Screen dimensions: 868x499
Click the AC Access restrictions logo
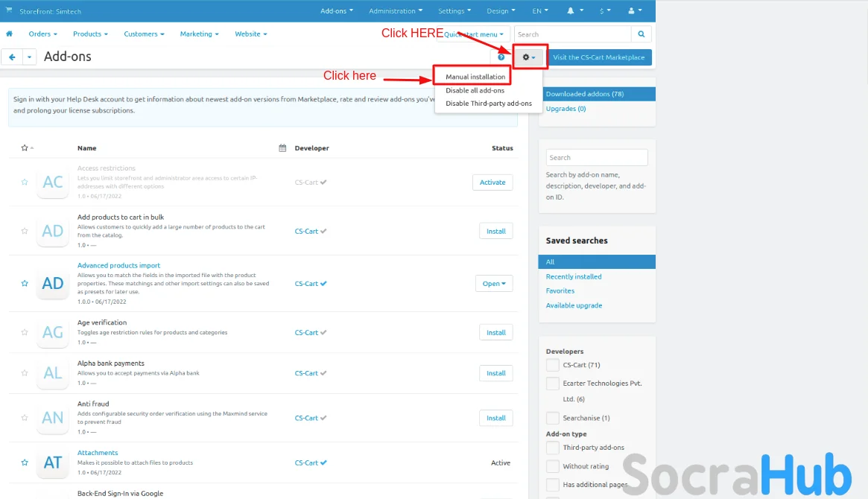click(53, 182)
